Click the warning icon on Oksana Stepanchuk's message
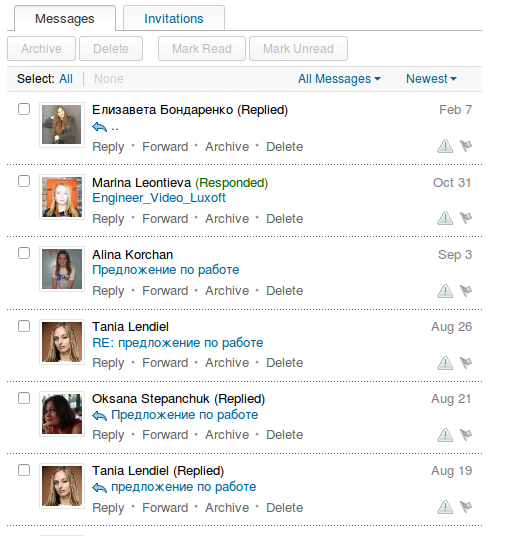This screenshot has height=536, width=507. (445, 435)
